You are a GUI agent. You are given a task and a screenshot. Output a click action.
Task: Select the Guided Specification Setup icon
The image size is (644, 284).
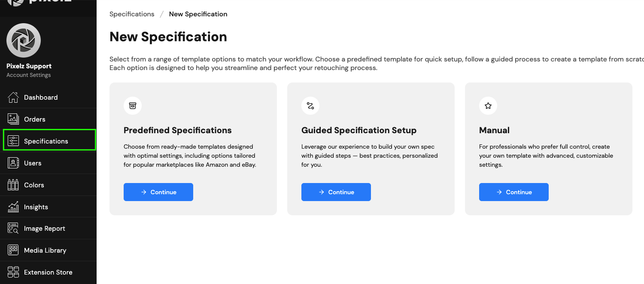[310, 105]
